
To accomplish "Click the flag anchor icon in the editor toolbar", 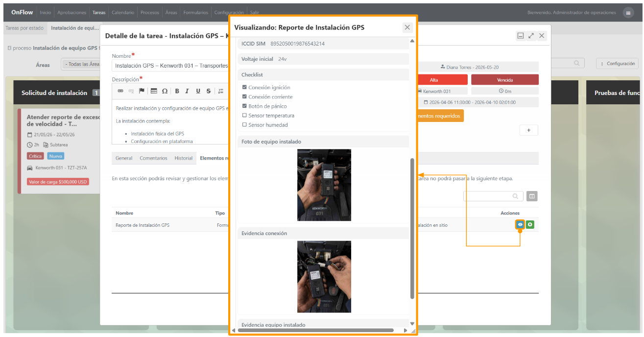I will pyautogui.click(x=142, y=91).
